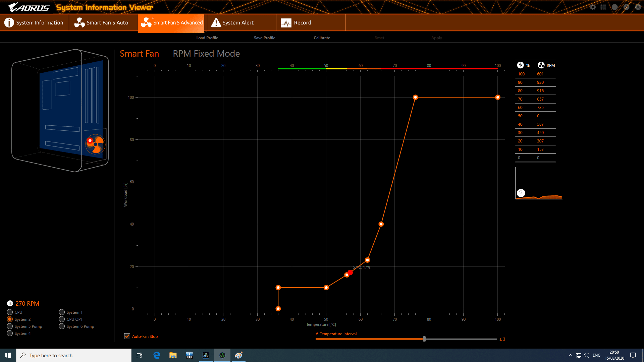Image resolution: width=644 pixels, height=362 pixels.
Task: Select the CPU OPT fan radio button
Action: tap(62, 319)
